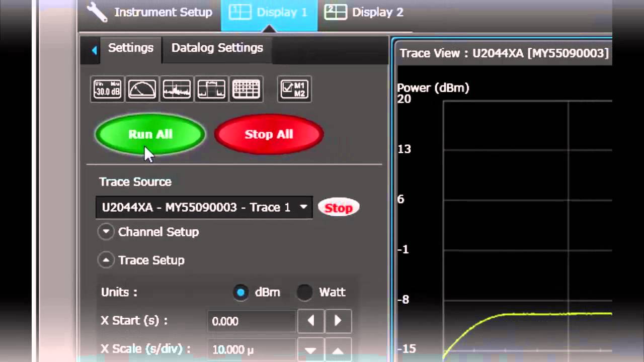Select the Watt units radio button
Screen dimensions: 644x362
pyautogui.click(x=304, y=293)
